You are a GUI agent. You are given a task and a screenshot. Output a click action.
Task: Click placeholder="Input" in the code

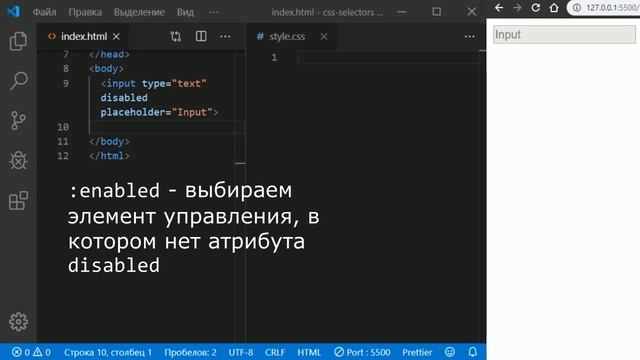(157, 112)
